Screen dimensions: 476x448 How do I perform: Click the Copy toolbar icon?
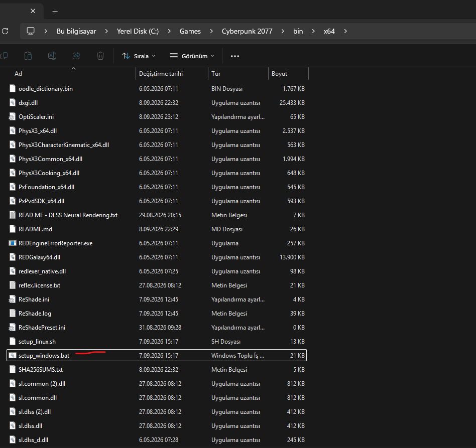click(4, 56)
